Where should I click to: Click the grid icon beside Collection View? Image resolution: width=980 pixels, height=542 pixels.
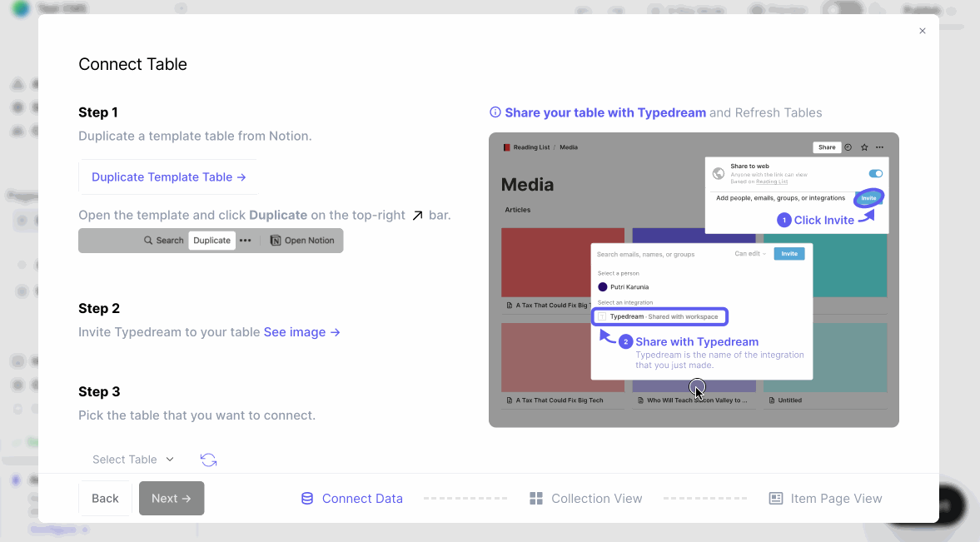pos(535,498)
